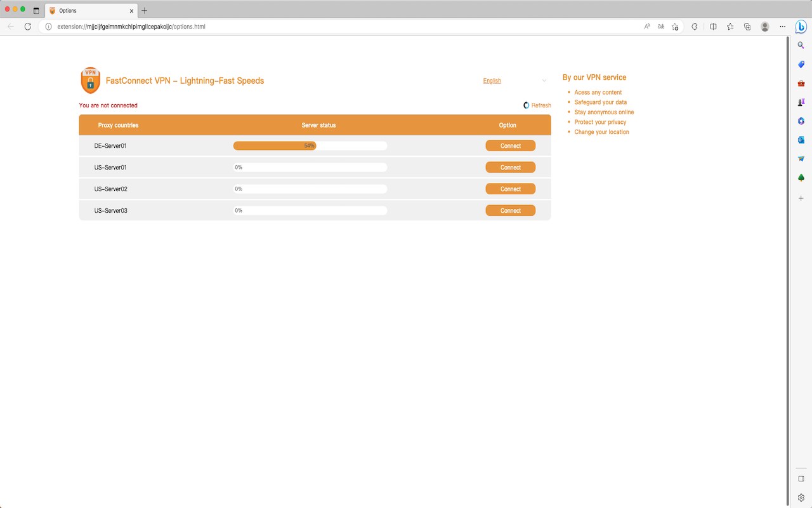Open a new tab with plus button
Screen dimensions: 812x508
tap(144, 11)
